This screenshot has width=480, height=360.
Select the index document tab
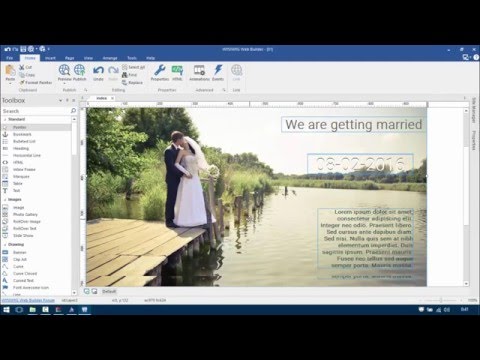coord(102,98)
